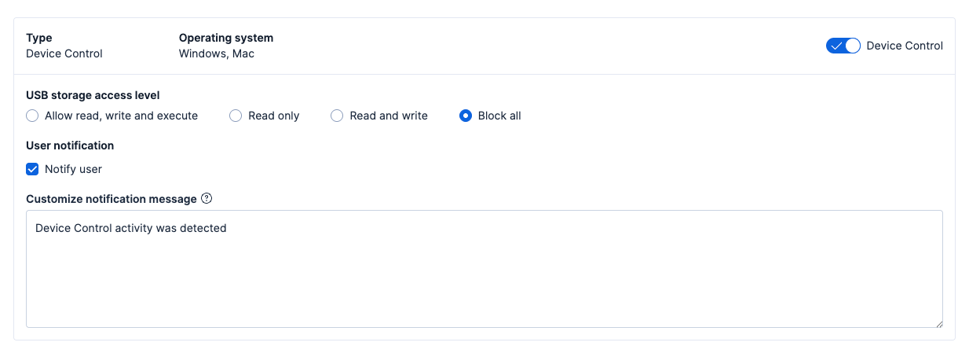
Task: Click the User notification section heading
Action: [x=70, y=145]
